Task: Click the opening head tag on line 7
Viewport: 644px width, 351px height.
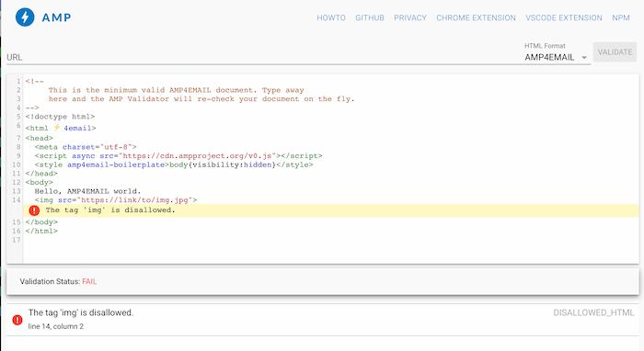Action: (39, 138)
